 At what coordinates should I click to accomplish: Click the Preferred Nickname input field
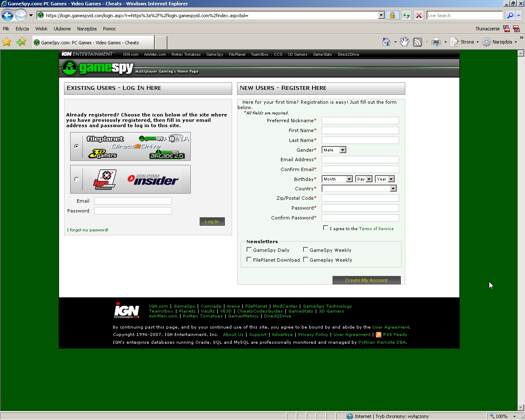(360, 121)
